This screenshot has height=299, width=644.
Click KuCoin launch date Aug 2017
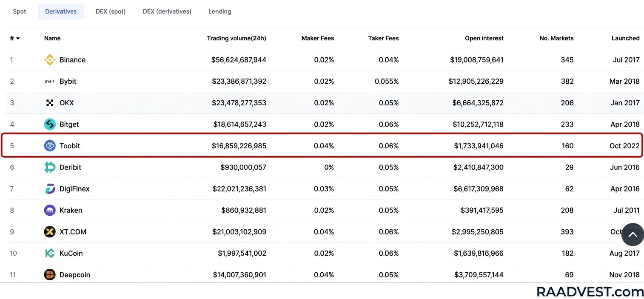[624, 254]
